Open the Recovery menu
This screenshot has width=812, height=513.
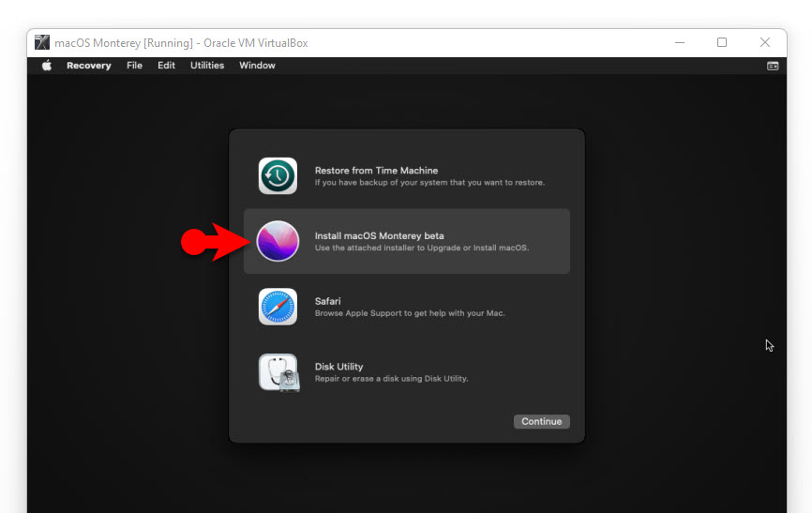click(x=88, y=66)
